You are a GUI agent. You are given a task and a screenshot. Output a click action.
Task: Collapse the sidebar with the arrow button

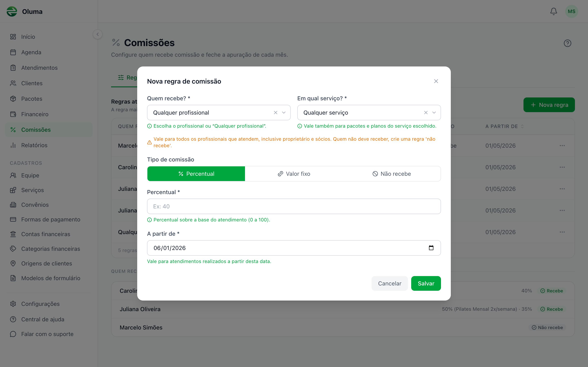pos(98,34)
